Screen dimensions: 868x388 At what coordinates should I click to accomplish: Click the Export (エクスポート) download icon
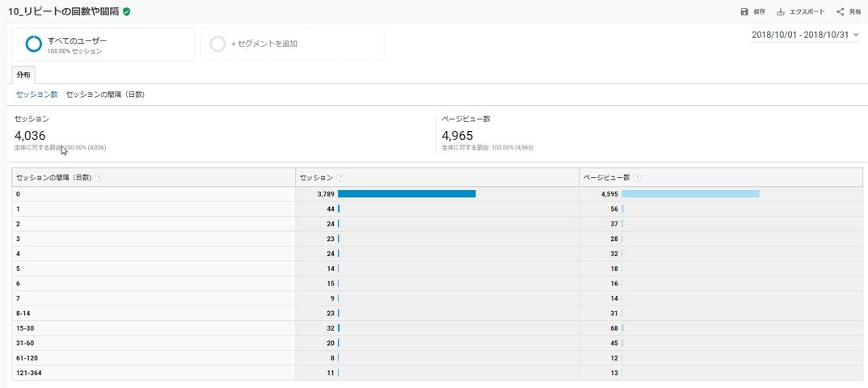pos(781,12)
